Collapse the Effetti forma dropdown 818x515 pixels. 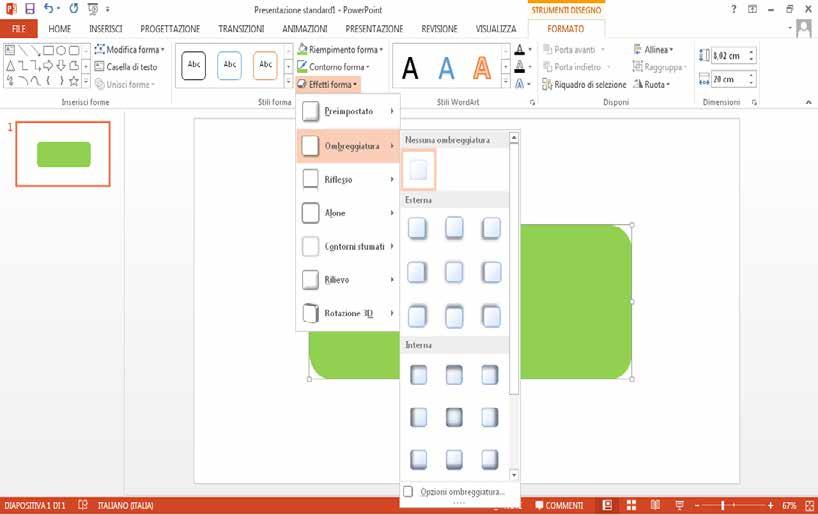coord(328,84)
